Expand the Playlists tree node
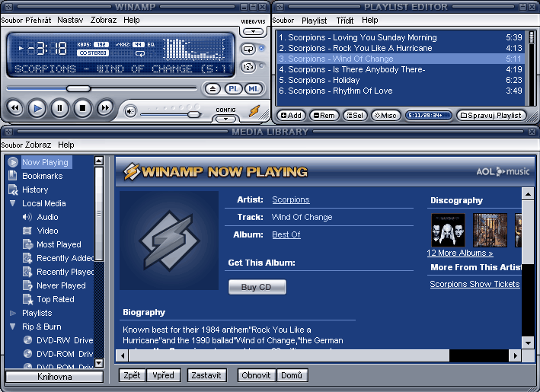The image size is (540, 392). (13, 313)
